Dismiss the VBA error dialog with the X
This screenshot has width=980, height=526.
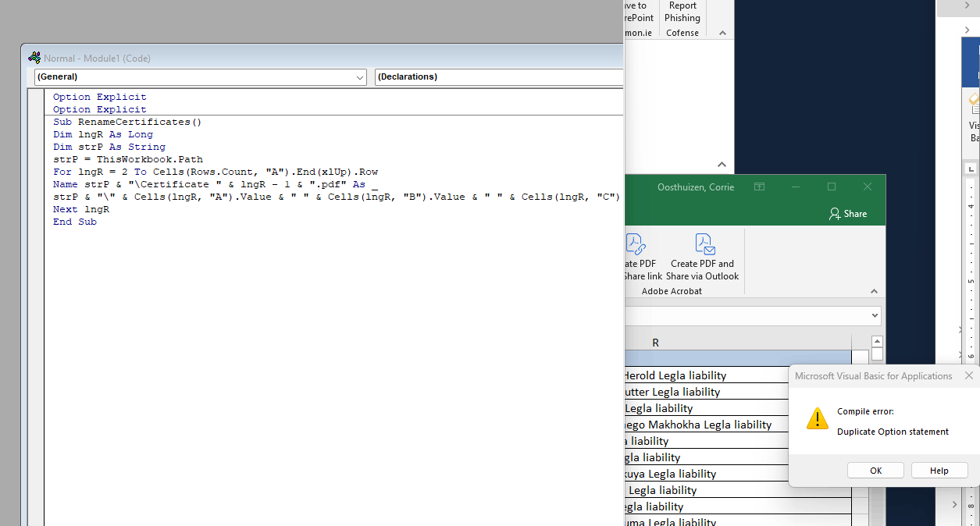click(969, 375)
